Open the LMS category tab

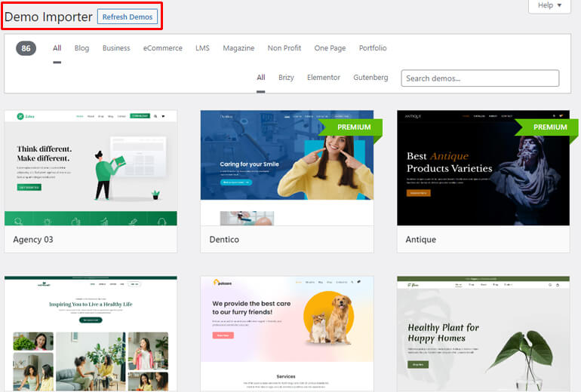pyautogui.click(x=202, y=48)
